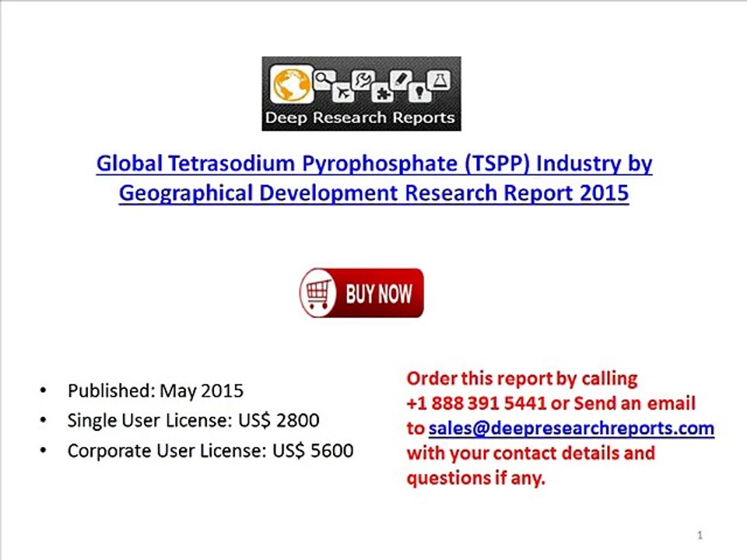Click 'with your contact details and' line
747x560 pixels.
[531, 453]
